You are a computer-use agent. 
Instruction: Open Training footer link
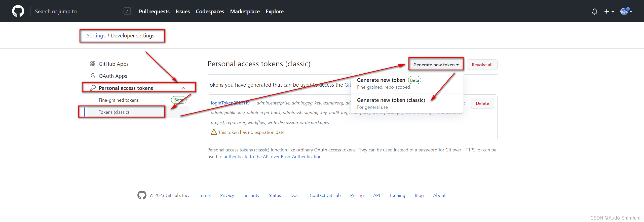[x=397, y=195]
